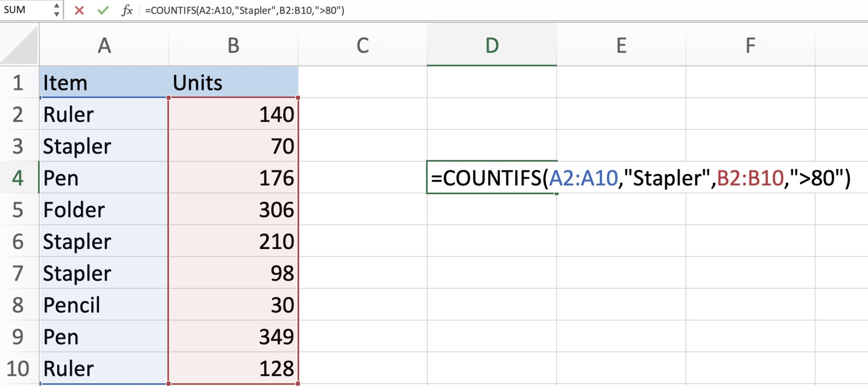The image size is (868, 386).
Task: Select the column A header
Action: [x=104, y=45]
